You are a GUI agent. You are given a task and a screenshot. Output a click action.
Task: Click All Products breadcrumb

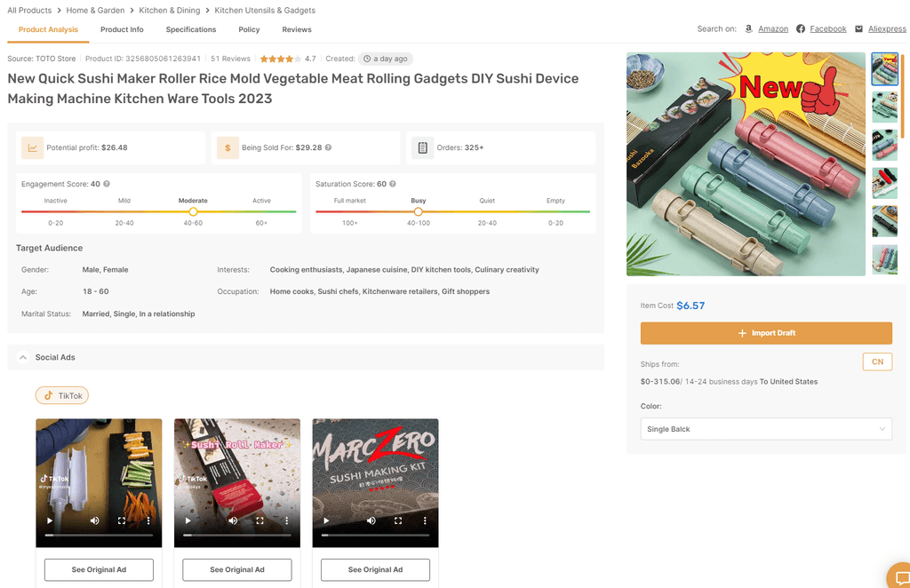[x=29, y=11]
